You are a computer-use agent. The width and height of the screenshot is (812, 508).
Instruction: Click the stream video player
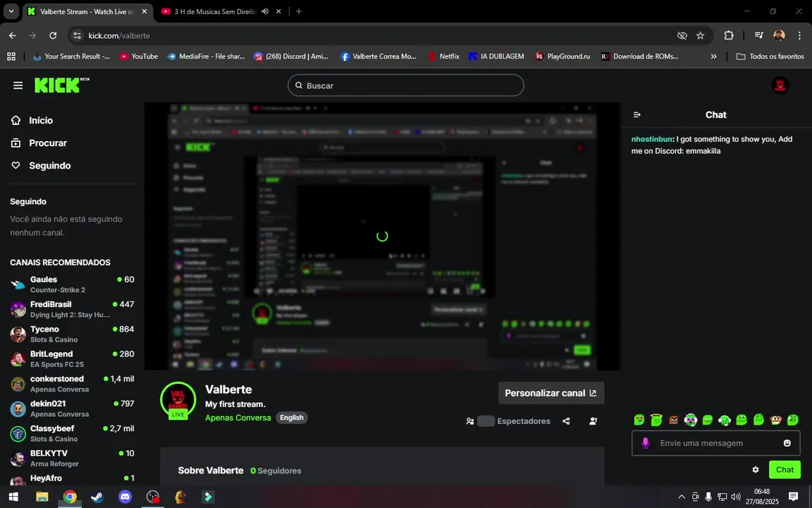(382, 236)
